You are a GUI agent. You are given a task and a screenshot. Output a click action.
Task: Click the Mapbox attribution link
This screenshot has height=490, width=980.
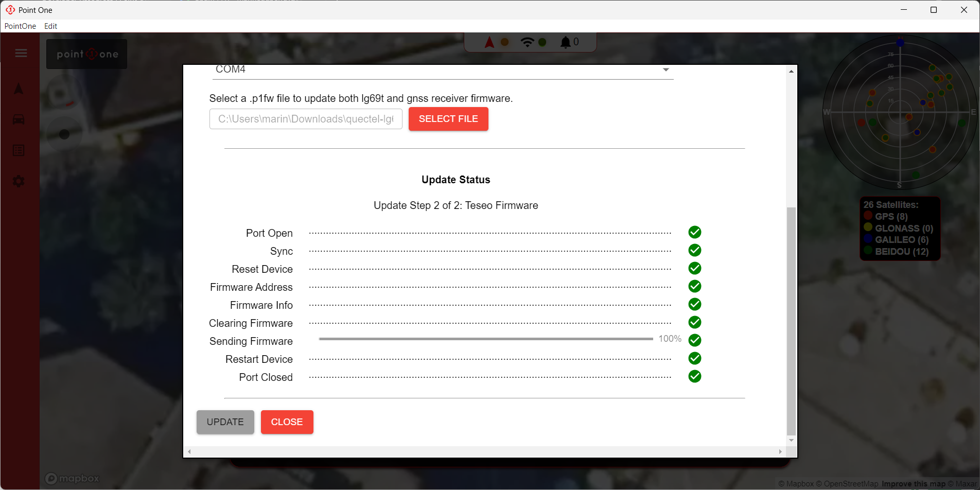pyautogui.click(x=796, y=484)
